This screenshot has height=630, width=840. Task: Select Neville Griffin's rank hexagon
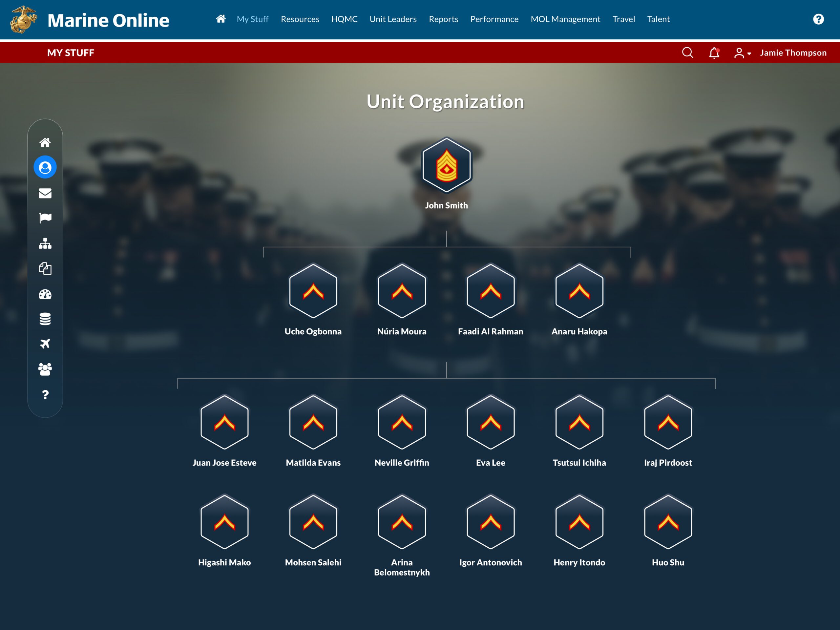tap(402, 422)
